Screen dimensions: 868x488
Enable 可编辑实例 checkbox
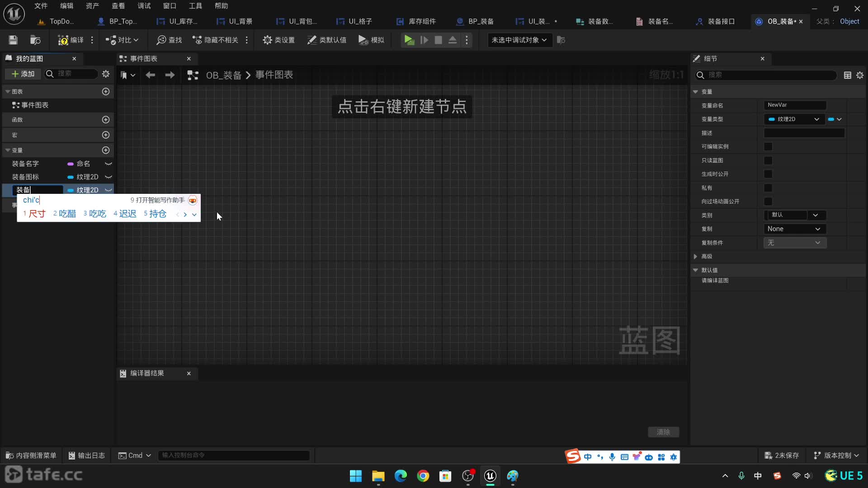pyautogui.click(x=768, y=146)
